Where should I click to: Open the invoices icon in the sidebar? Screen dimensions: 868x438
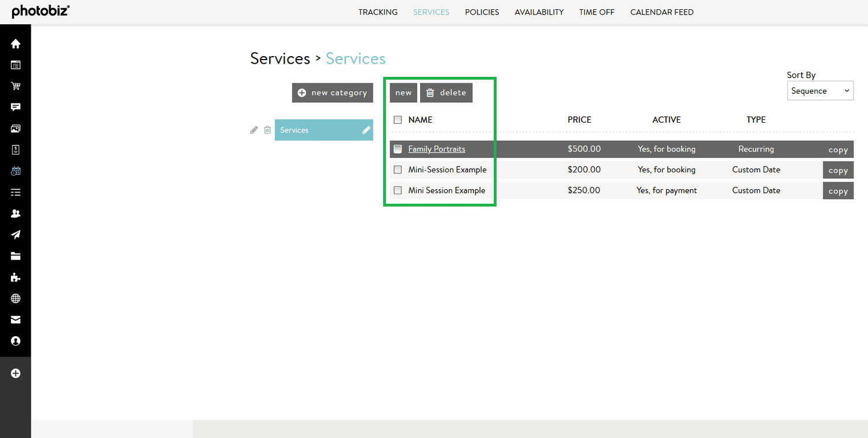[x=16, y=149]
